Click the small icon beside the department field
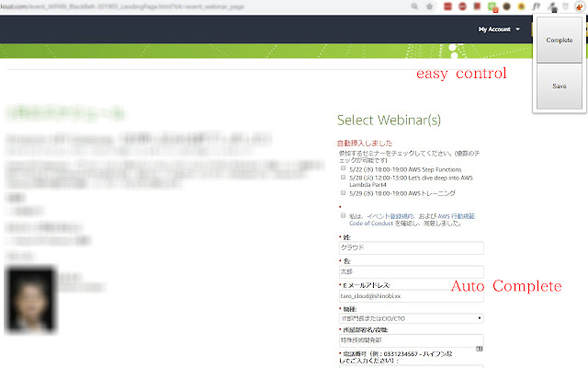 480,349
